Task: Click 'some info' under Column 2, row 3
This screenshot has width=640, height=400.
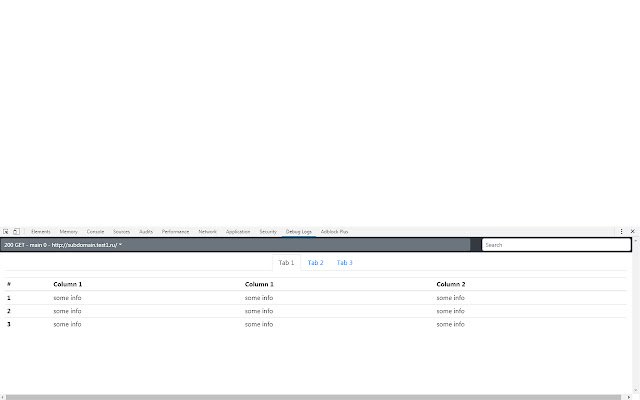Action: (451, 324)
